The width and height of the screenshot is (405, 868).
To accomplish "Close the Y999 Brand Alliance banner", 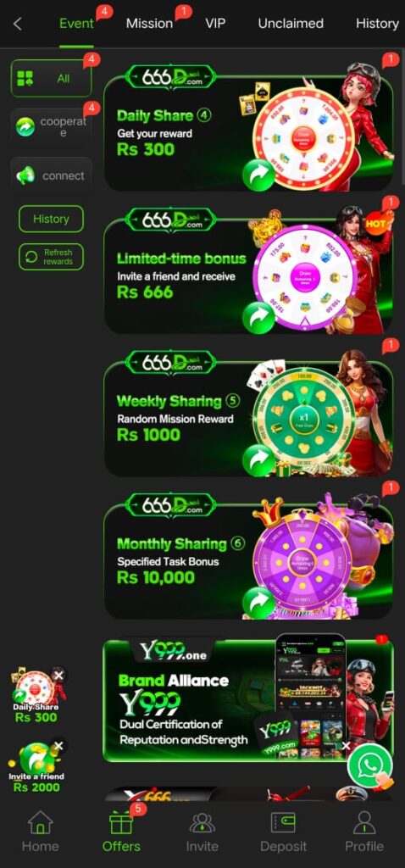I will click(x=346, y=746).
